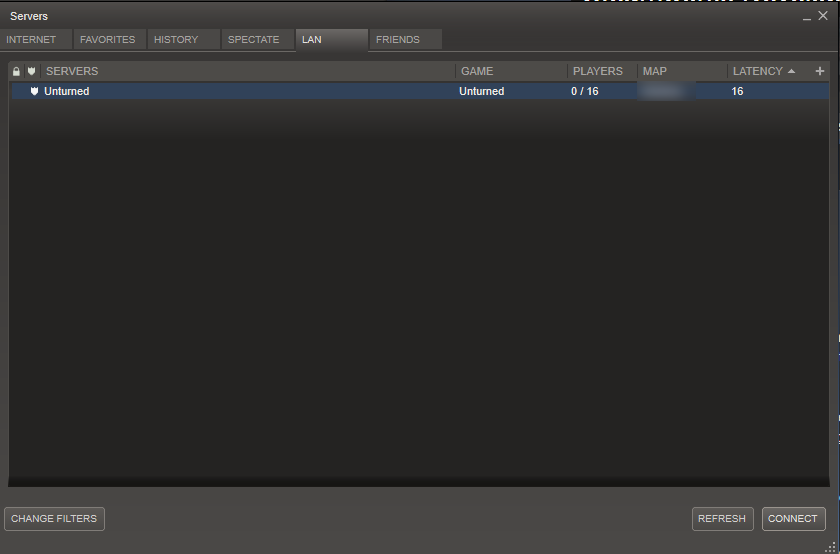Switch to the Internet tab
This screenshot has height=554, width=840.
tap(35, 40)
